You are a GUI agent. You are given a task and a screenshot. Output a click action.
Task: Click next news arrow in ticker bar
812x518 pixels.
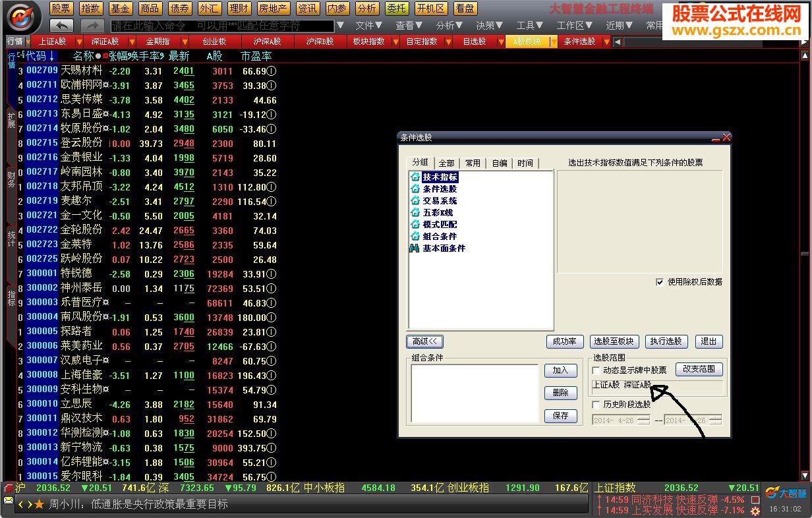(x=29, y=504)
